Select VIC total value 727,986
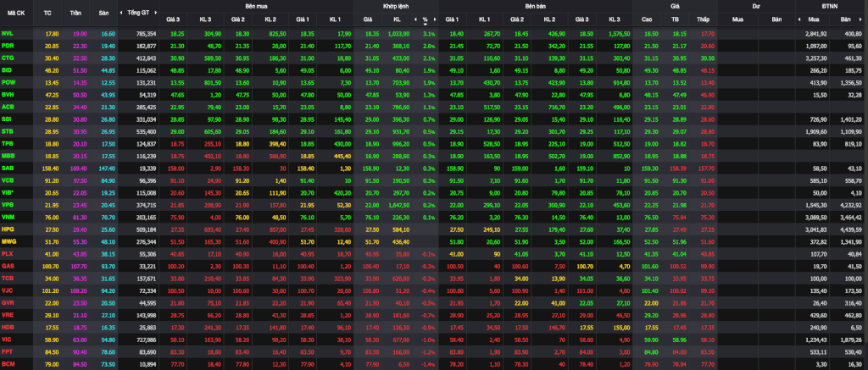Image resolution: width=868 pixels, height=370 pixels. click(146, 339)
